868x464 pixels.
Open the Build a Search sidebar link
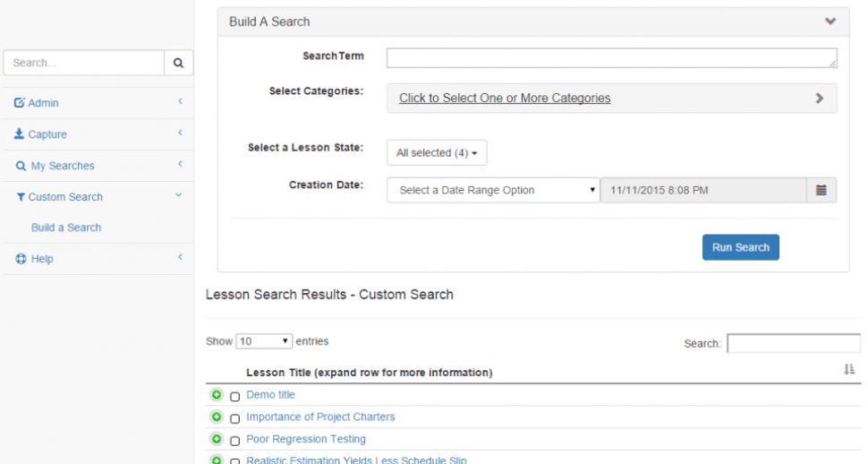[66, 228]
